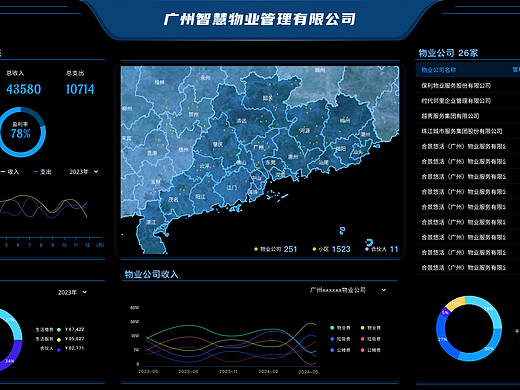Click the 30% segment of the right donut chart
Screen dimensions: 520x390
pyautogui.click(x=489, y=348)
